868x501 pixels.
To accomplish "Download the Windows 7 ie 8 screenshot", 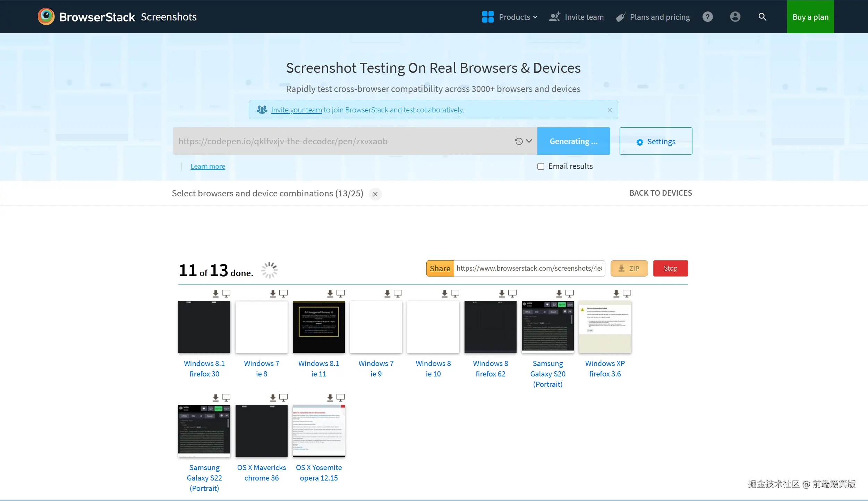I will [273, 294].
